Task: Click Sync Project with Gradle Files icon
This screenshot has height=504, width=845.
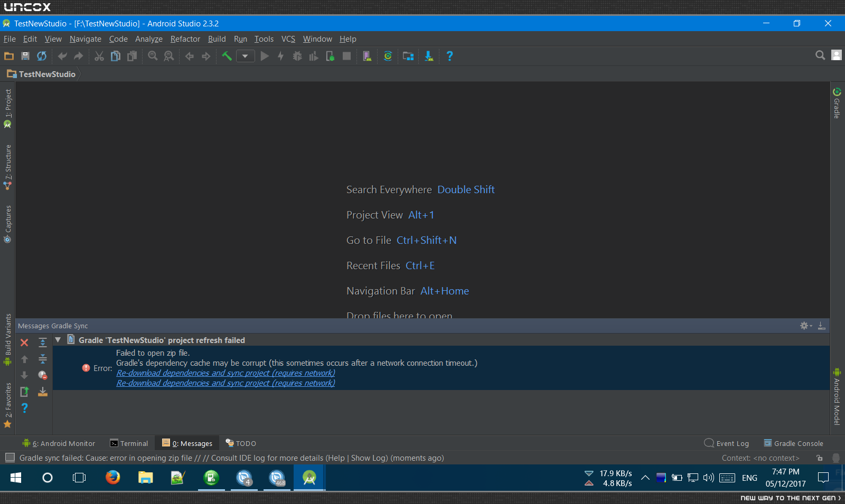Action: [388, 56]
